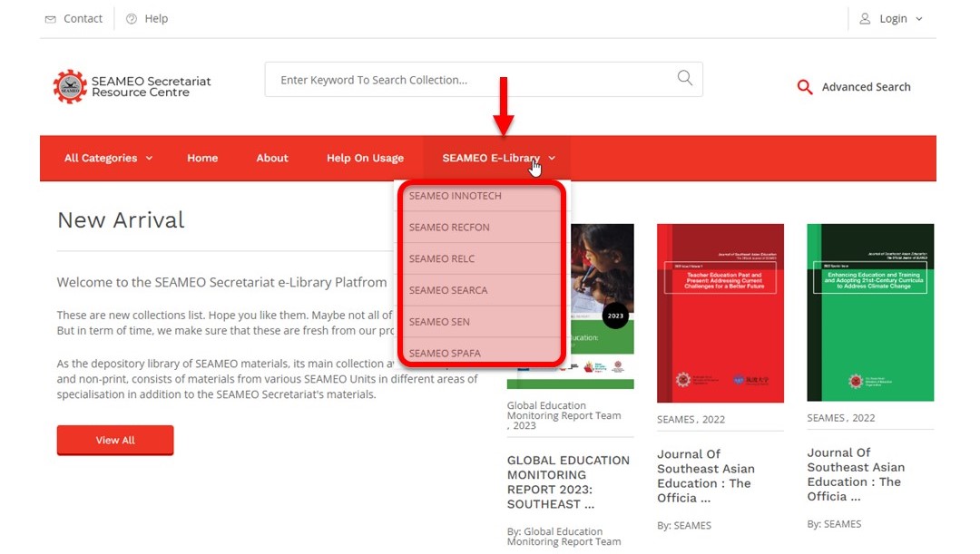Click 'SEAMES, 2022' under red cover
The height and width of the screenshot is (554, 980).
pyautogui.click(x=691, y=420)
